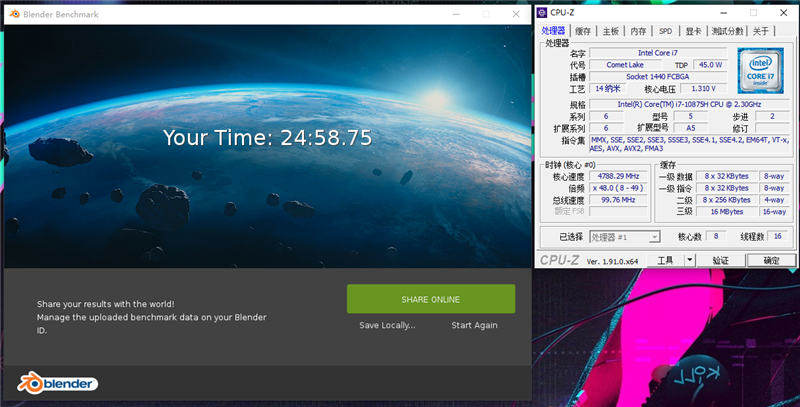Viewport: 800px width, 407px height.
Task: Open the 处理器 tab in CPU-Z
Action: 554,31
